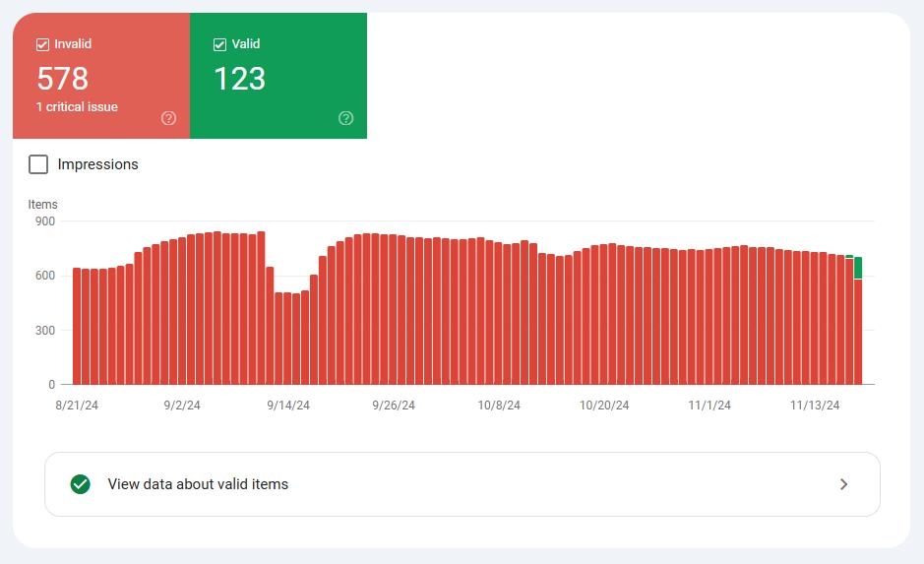This screenshot has height=564, width=924.
Task: Click the green valid segment of last bar
Action: click(858, 268)
